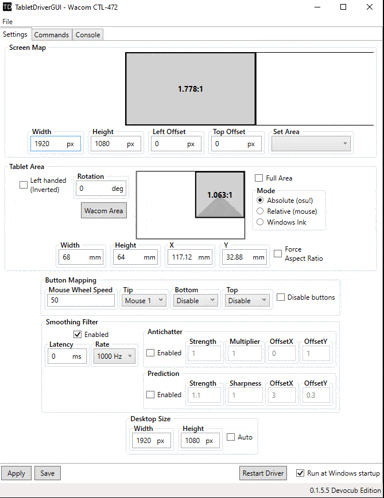The height and width of the screenshot is (498, 384).
Task: Toggle the Desktop Size Auto checkbox
Action: pyautogui.click(x=231, y=437)
